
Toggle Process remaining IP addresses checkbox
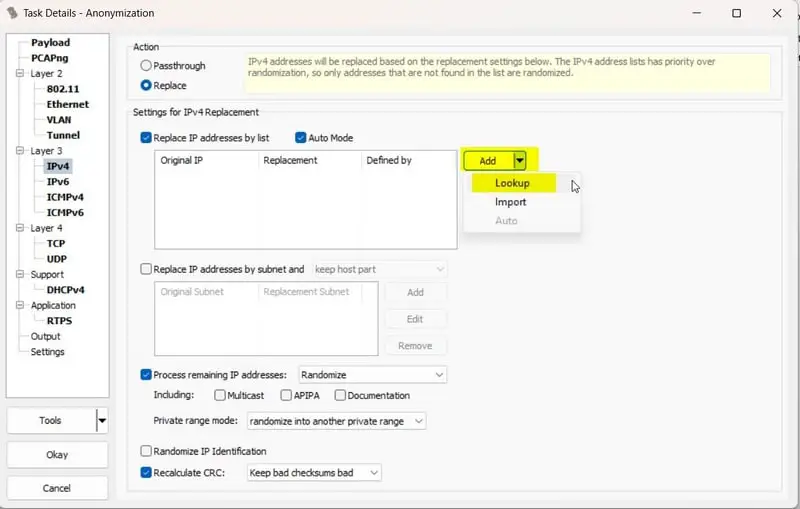pos(146,375)
